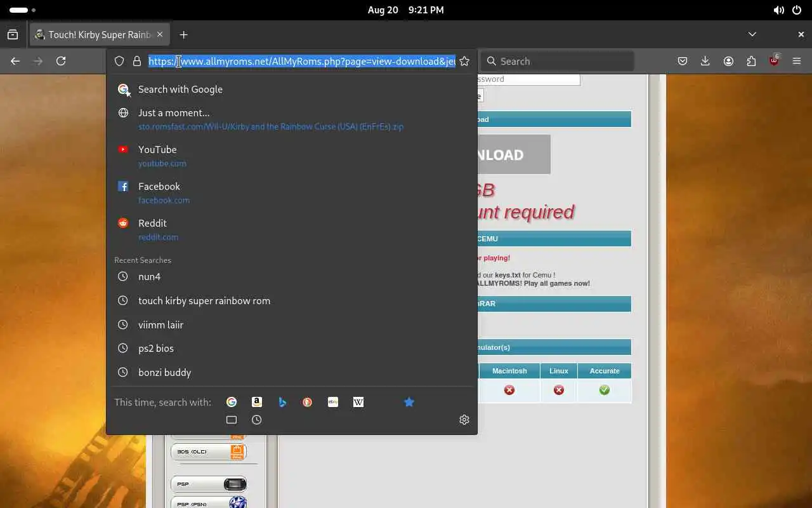Search in History clock icon

(x=257, y=420)
